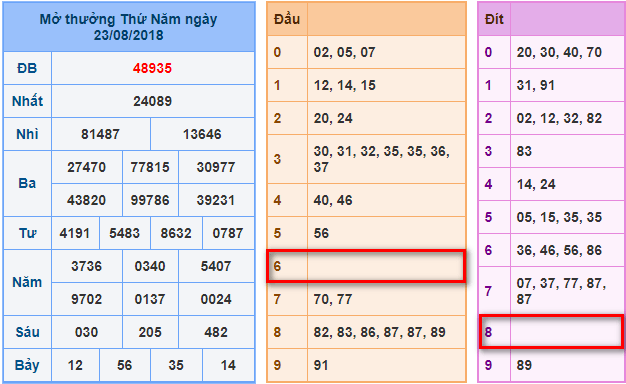Click Đầu row values 02, 05, 07
626x384 pixels.
[x=344, y=52]
